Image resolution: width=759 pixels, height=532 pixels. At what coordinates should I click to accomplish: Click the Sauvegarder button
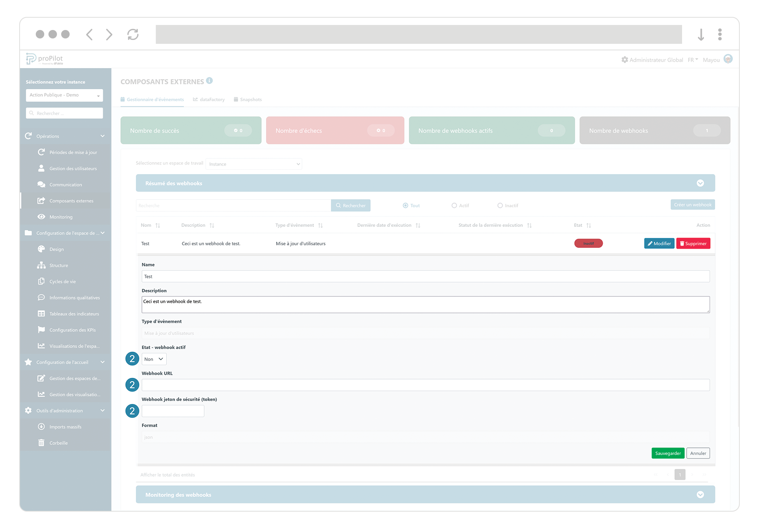(668, 453)
